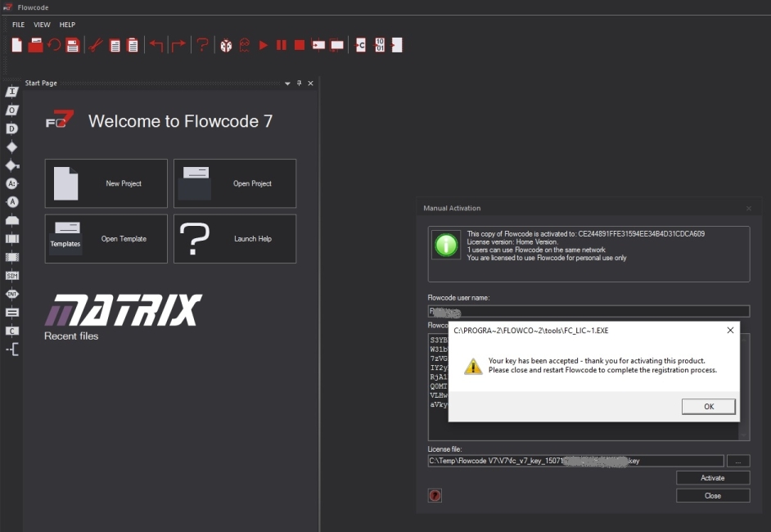This screenshot has height=532, width=771.
Task: Click the green info icon in Manual Activation
Action: click(446, 245)
